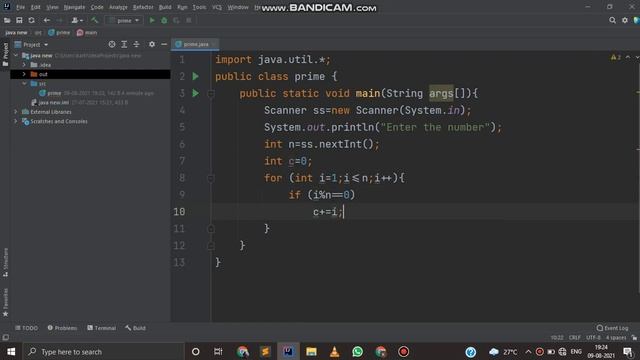The width and height of the screenshot is (640, 360).
Task: Expand the .idea folder
Action: (x=24, y=65)
